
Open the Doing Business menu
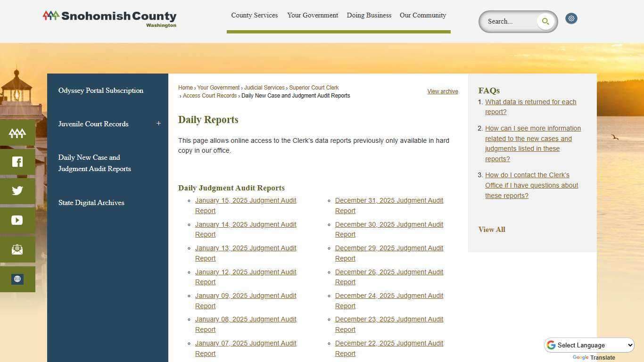tap(369, 15)
